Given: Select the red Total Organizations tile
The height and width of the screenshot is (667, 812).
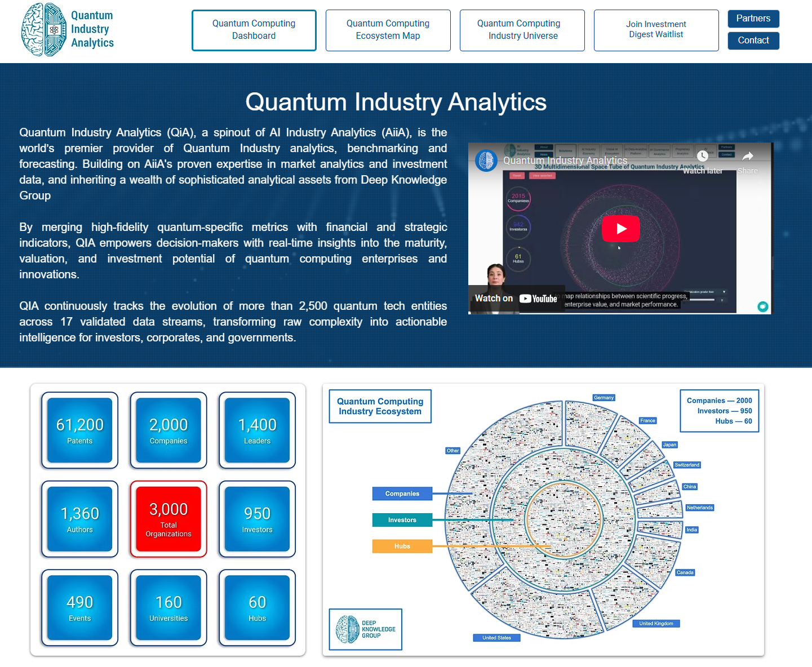Looking at the screenshot, I should coord(168,519).
